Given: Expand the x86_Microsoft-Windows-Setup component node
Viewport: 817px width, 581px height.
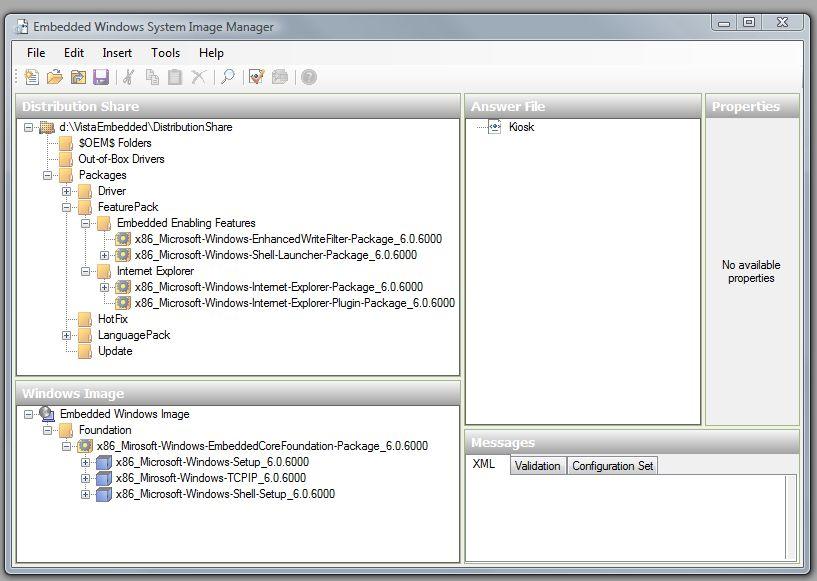Looking at the screenshot, I should pyautogui.click(x=85, y=462).
